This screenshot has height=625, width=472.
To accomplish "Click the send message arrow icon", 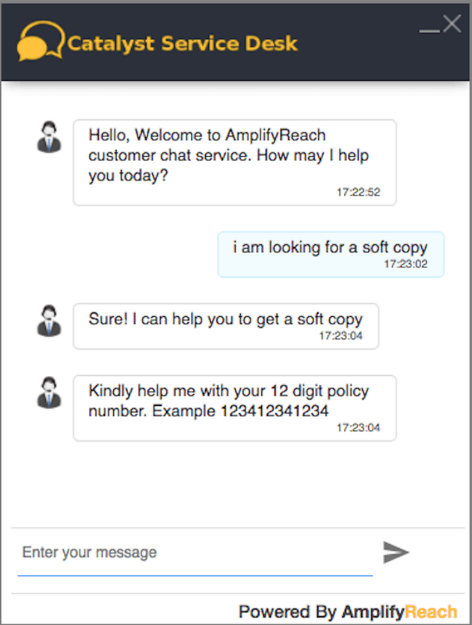I will 396,552.
